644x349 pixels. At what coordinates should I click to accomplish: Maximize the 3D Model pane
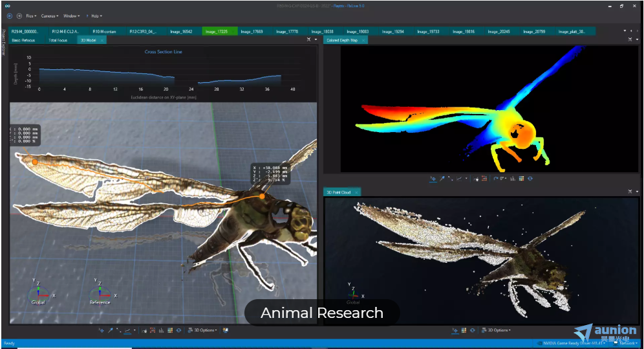(309, 39)
